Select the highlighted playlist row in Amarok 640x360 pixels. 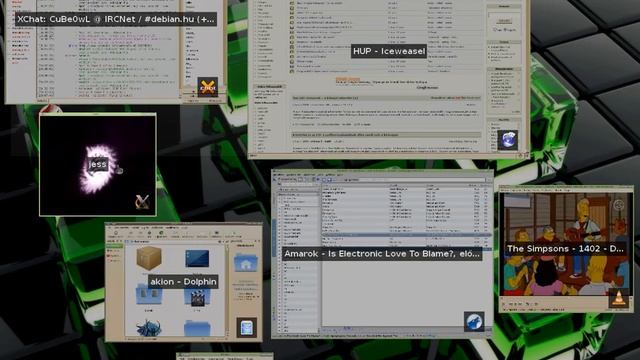tap(407, 235)
